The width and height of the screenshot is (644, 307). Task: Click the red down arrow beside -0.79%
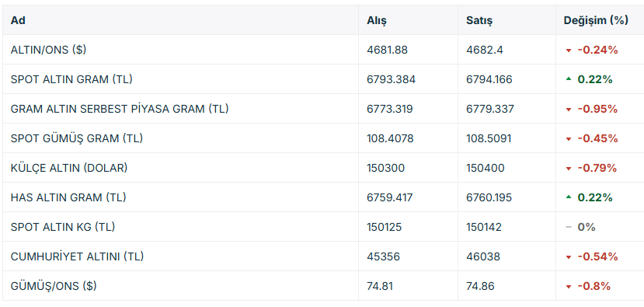569,169
